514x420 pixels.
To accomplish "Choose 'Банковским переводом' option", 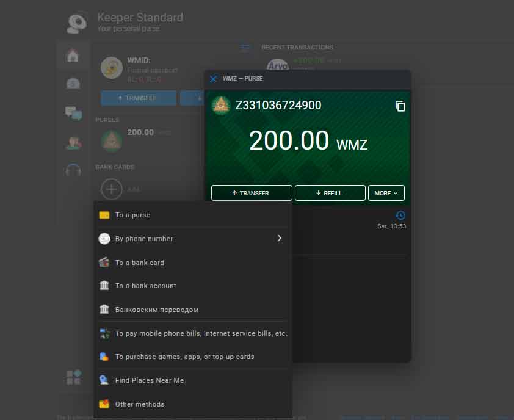I will (x=193, y=310).
